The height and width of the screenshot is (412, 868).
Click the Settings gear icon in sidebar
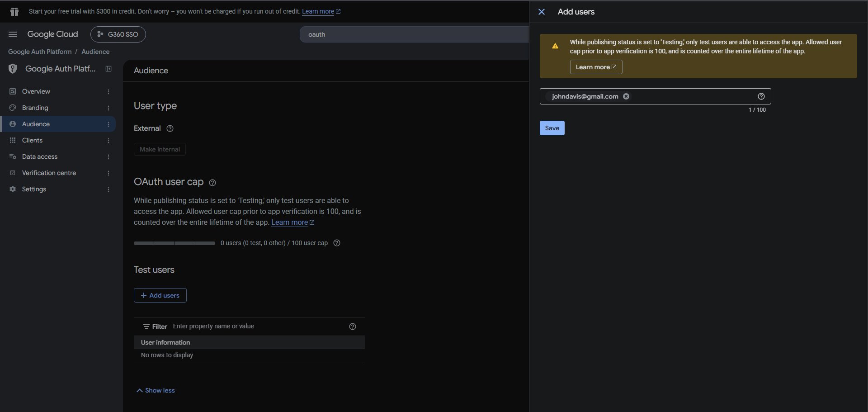pos(13,189)
